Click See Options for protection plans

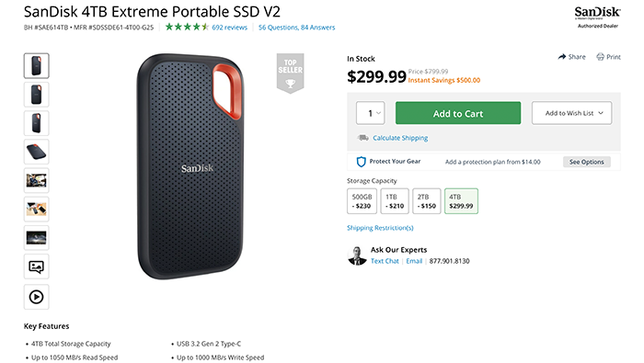point(587,162)
